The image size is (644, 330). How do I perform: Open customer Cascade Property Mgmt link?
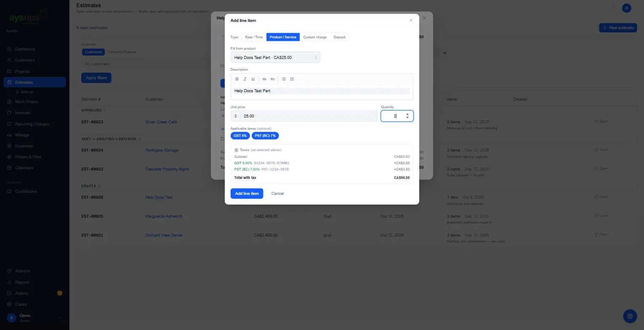click(x=167, y=169)
